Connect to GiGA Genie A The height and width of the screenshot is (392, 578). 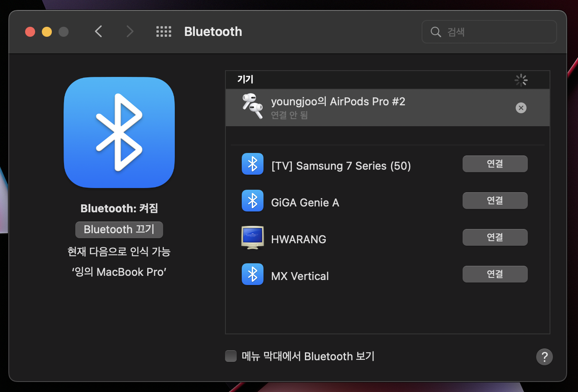(x=495, y=201)
